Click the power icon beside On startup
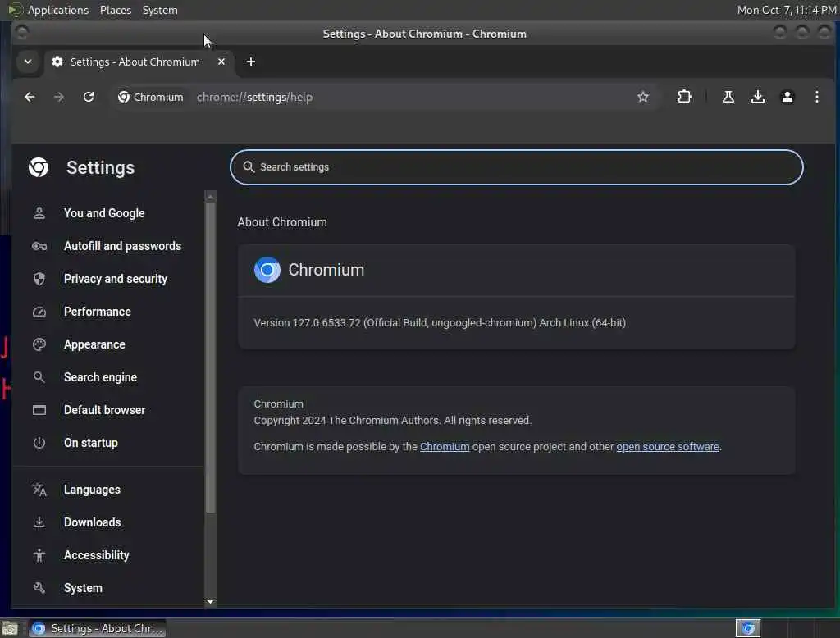Screen dimensions: 840x638 (x=39, y=443)
